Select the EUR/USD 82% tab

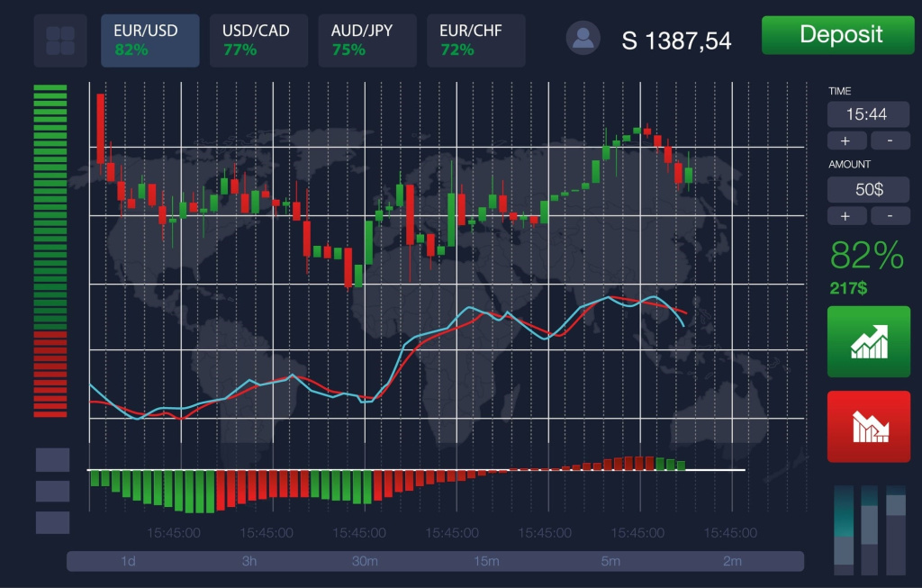pyautogui.click(x=149, y=41)
